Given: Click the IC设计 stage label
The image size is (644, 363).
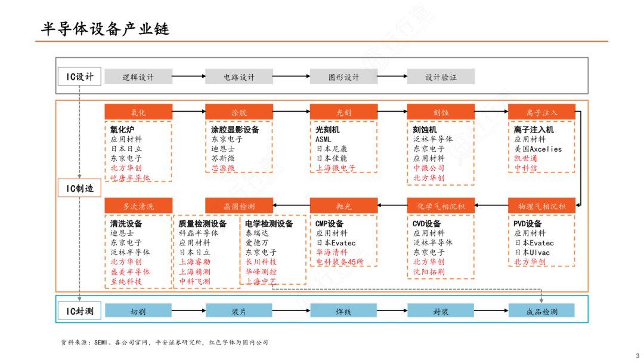Looking at the screenshot, I should coord(80,76).
